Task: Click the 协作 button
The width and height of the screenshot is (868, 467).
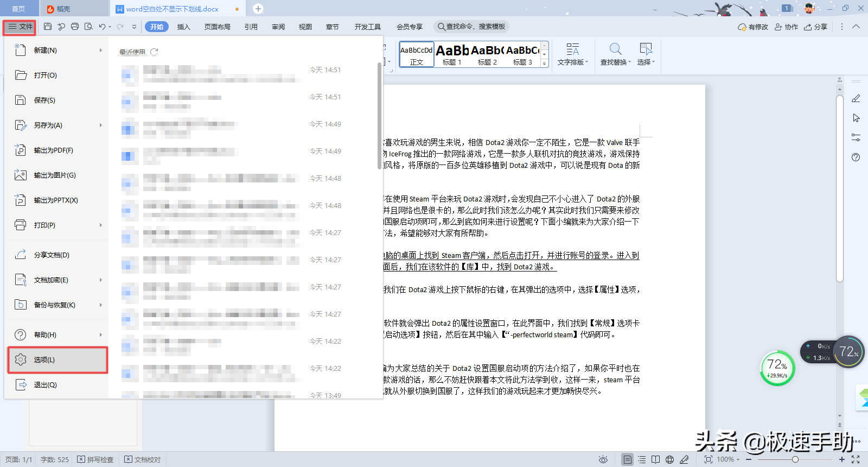Action: click(786, 27)
